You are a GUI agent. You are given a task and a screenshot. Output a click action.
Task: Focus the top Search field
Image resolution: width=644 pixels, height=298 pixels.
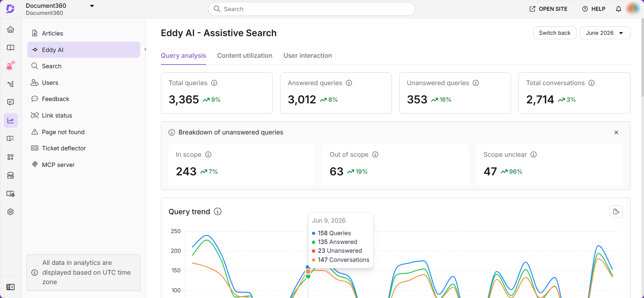point(311,9)
